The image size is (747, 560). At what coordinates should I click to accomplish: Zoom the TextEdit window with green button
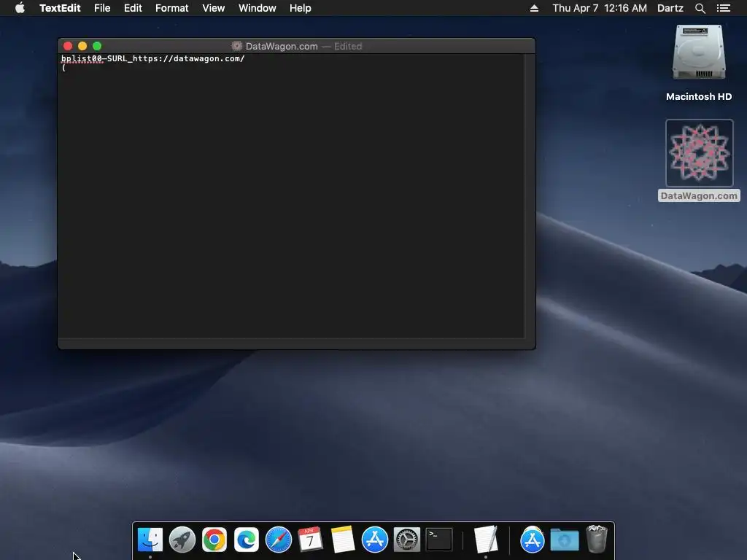[x=97, y=46]
